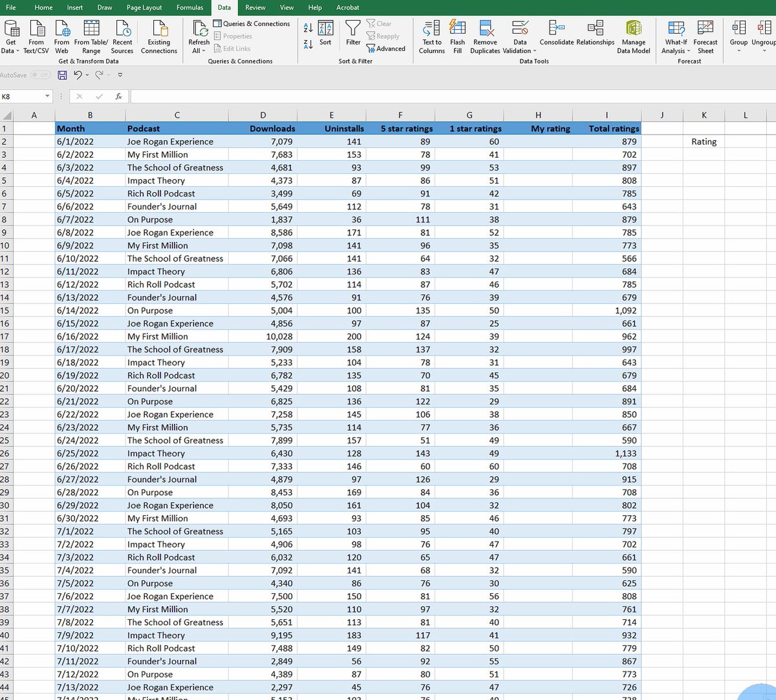776x700 pixels.
Task: Open Existing Connections
Action: pyautogui.click(x=159, y=37)
